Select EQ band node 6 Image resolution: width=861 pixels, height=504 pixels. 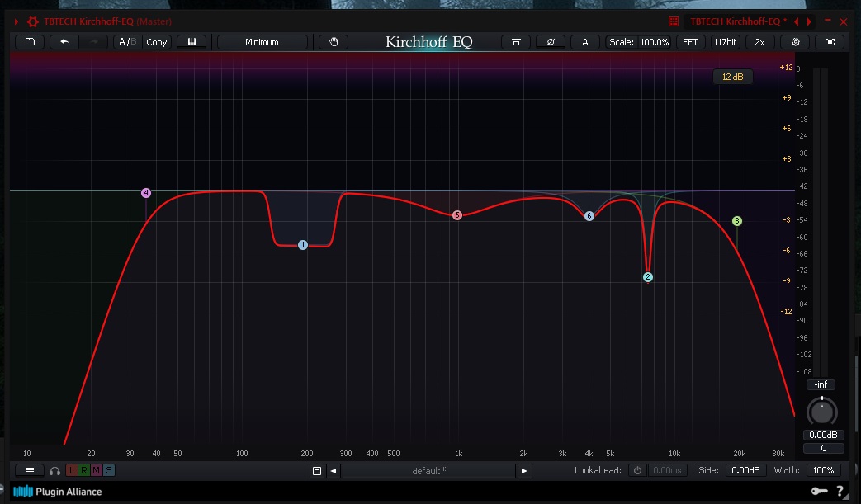click(589, 215)
